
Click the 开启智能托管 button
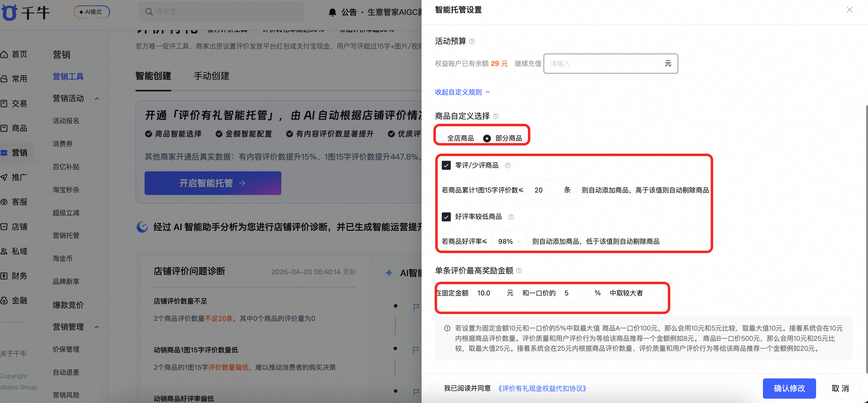click(x=213, y=183)
